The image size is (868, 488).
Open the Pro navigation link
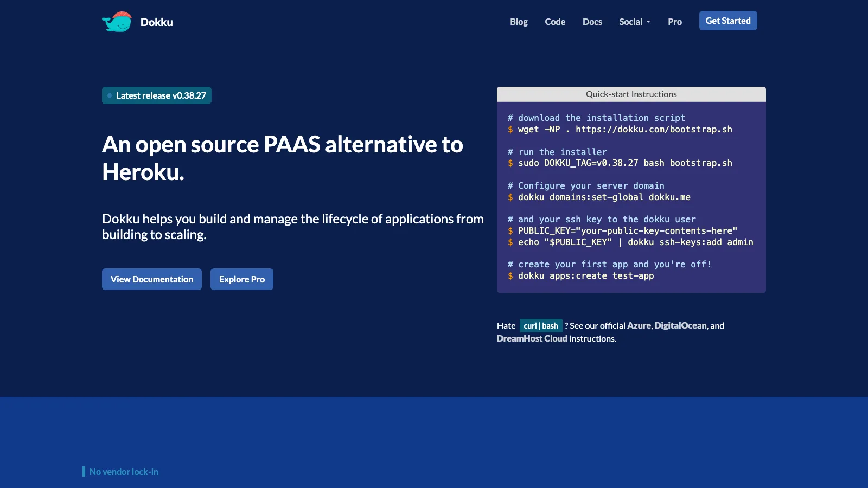(675, 22)
